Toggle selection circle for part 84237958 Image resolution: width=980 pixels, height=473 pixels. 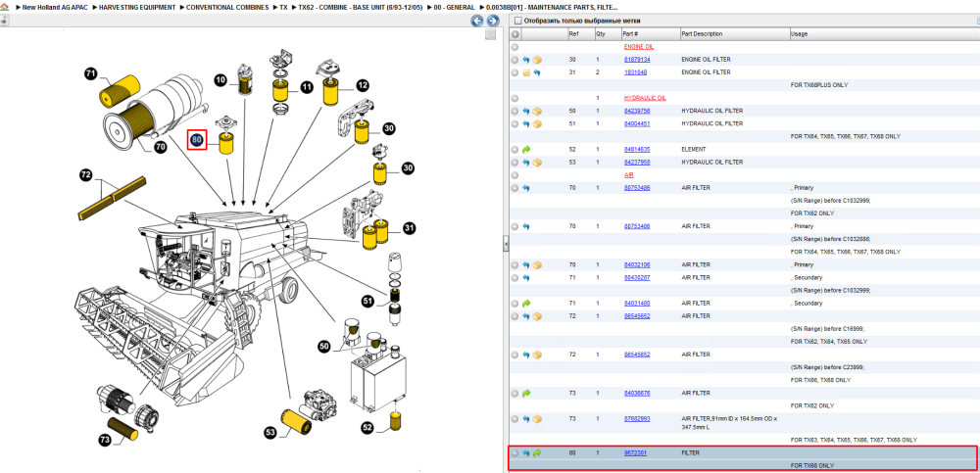click(x=515, y=163)
